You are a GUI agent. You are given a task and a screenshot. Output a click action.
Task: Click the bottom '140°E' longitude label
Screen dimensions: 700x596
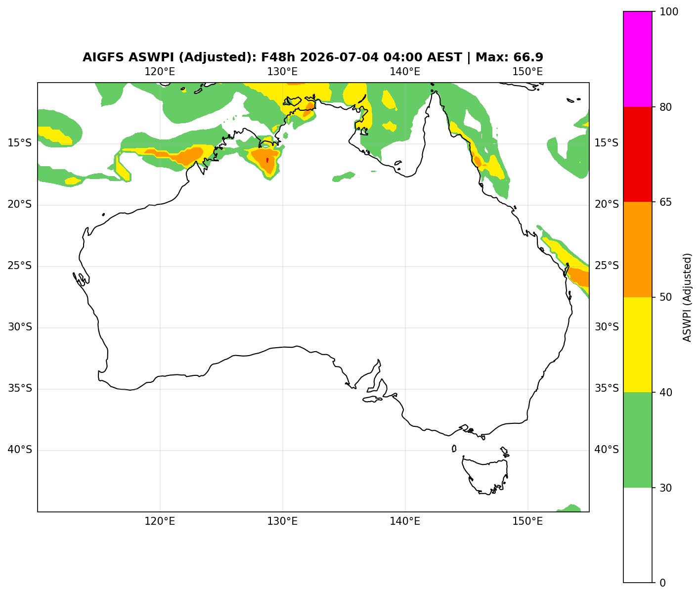pyautogui.click(x=405, y=521)
